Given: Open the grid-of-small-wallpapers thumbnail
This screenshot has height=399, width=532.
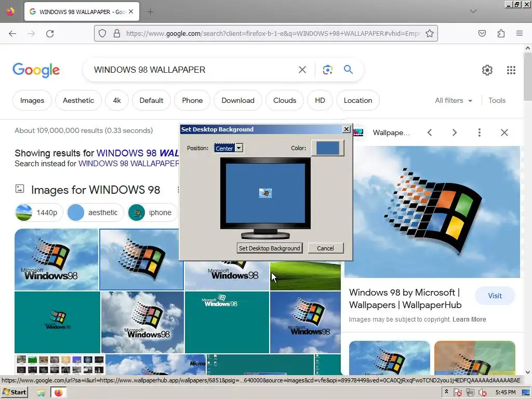Looking at the screenshot, I should pyautogui.click(x=60, y=364).
